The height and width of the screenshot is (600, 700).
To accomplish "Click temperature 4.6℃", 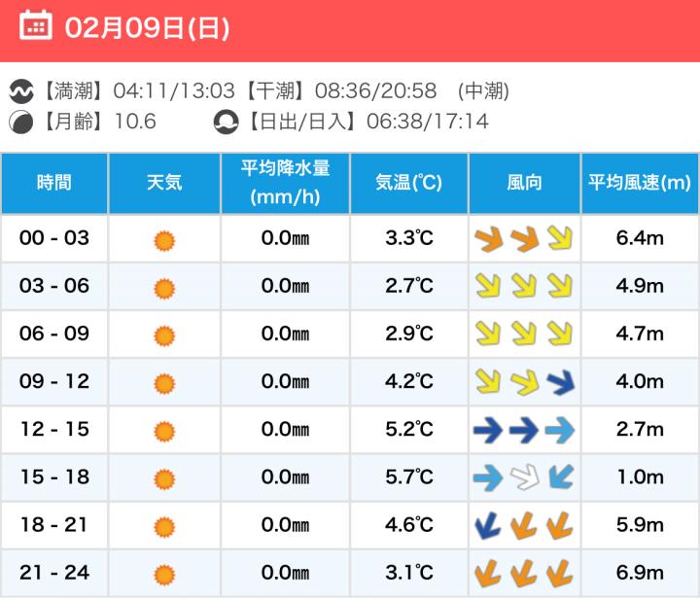I will (x=409, y=524).
